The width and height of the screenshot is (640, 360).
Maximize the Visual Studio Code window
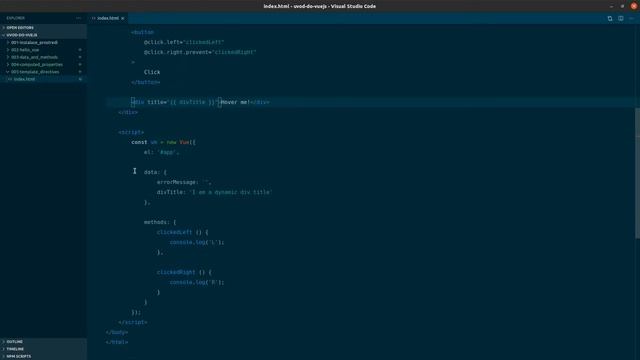pos(622,6)
